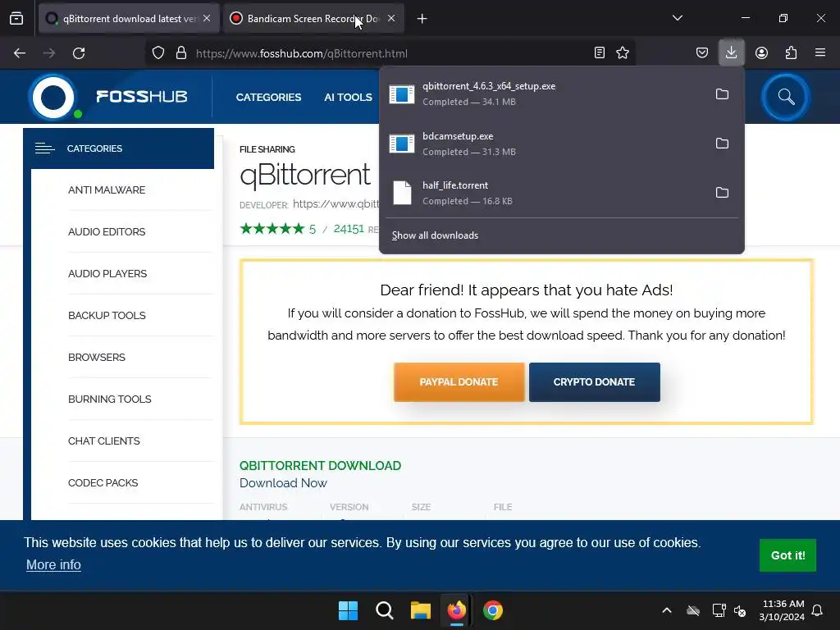The width and height of the screenshot is (840, 630).
Task: Open folder containing bdcamsetup.exe
Action: pyautogui.click(x=722, y=143)
